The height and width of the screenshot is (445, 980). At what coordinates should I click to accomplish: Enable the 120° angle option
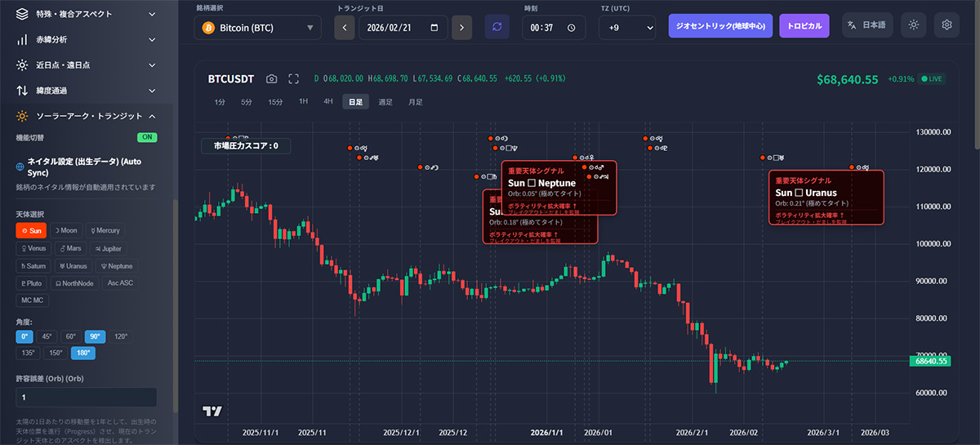tap(121, 336)
